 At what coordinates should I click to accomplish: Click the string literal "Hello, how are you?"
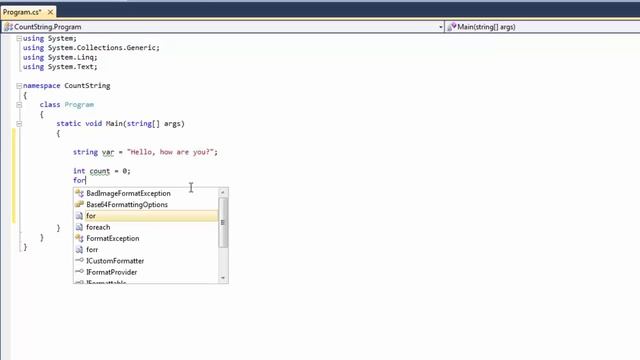[x=170, y=152]
